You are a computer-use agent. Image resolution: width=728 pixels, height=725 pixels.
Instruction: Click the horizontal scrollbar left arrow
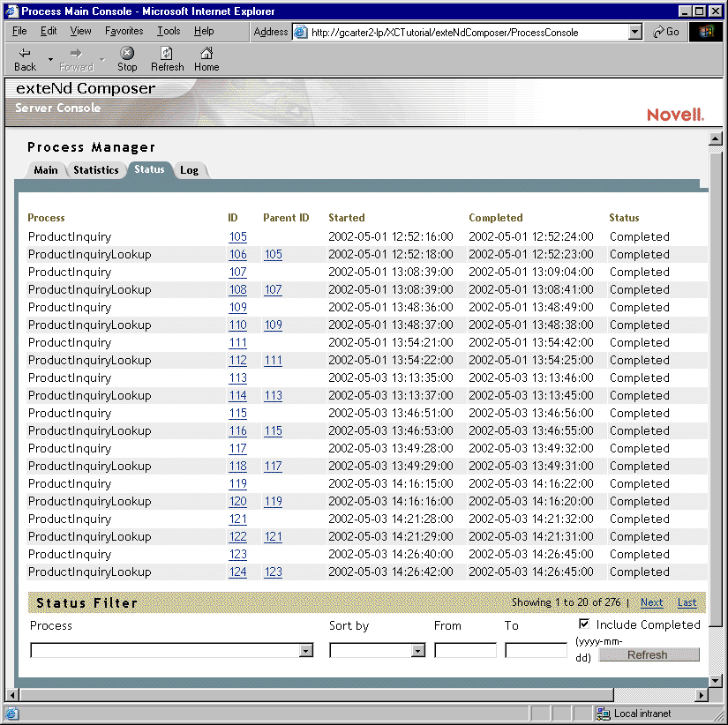click(12, 695)
